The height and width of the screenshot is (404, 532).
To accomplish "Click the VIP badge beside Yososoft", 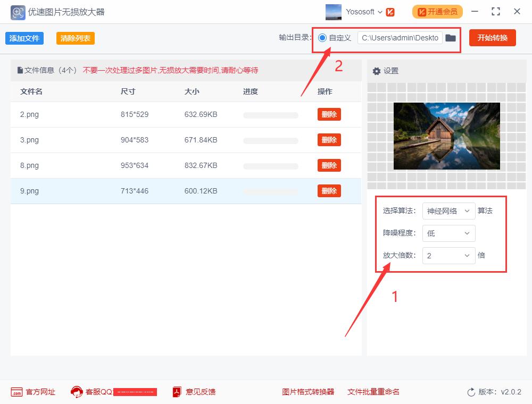I will (390, 12).
